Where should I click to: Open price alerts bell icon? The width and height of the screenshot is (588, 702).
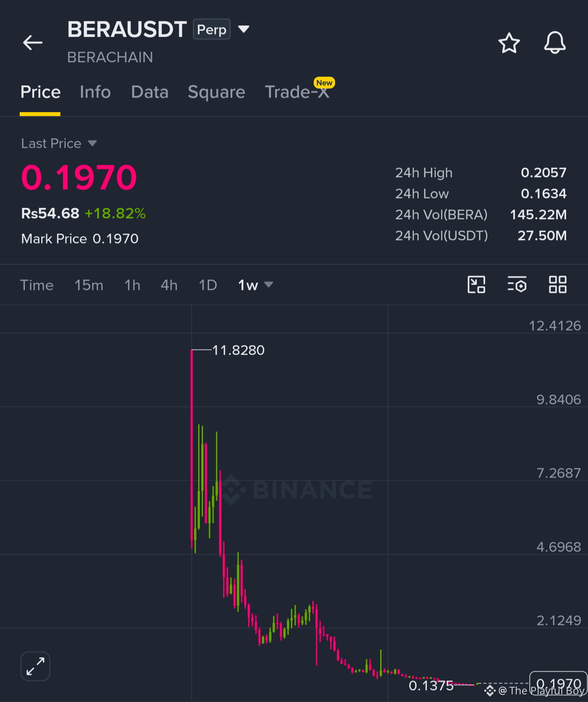[555, 42]
